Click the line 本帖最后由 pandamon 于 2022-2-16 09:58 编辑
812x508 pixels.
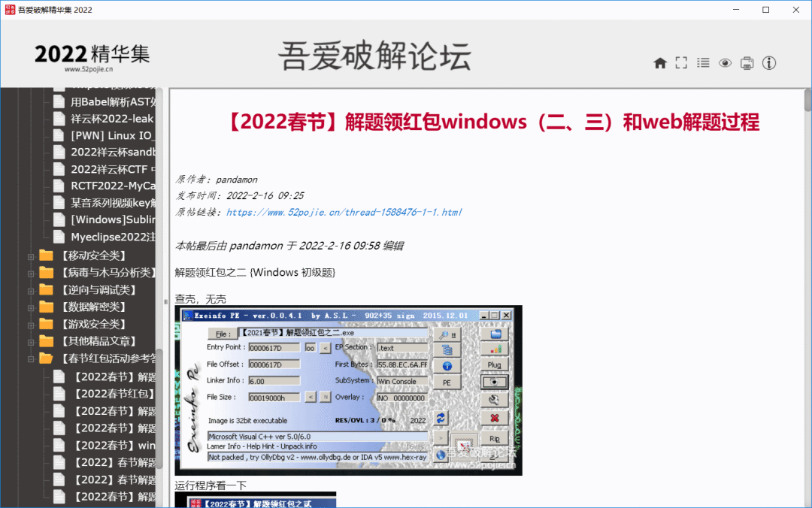[289, 246]
